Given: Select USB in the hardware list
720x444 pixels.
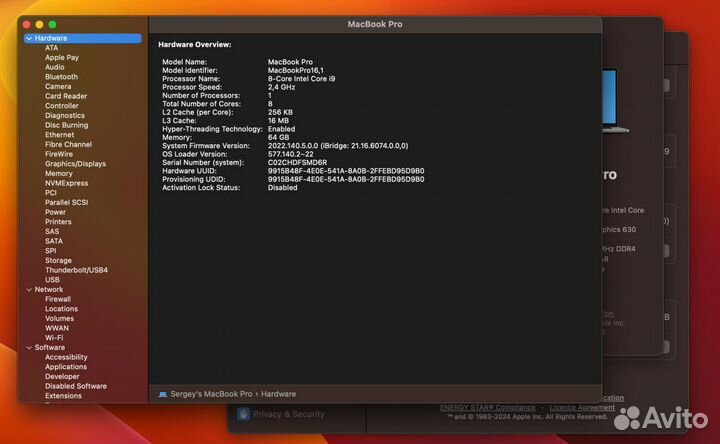Looking at the screenshot, I should coord(52,280).
